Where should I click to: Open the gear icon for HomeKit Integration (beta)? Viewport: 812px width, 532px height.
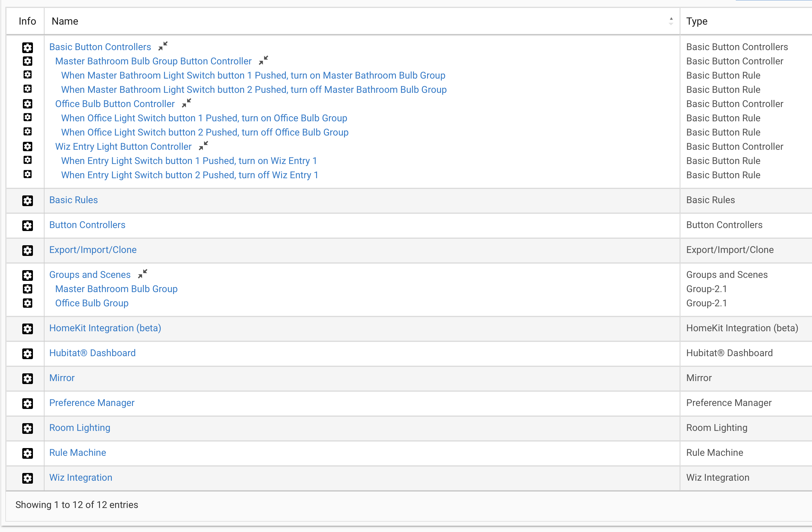click(27, 329)
